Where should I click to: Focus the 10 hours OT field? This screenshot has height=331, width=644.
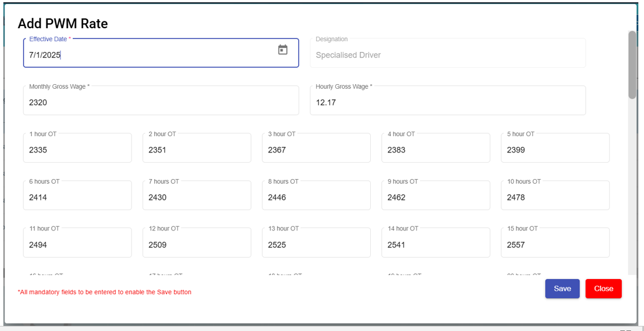[x=555, y=197]
